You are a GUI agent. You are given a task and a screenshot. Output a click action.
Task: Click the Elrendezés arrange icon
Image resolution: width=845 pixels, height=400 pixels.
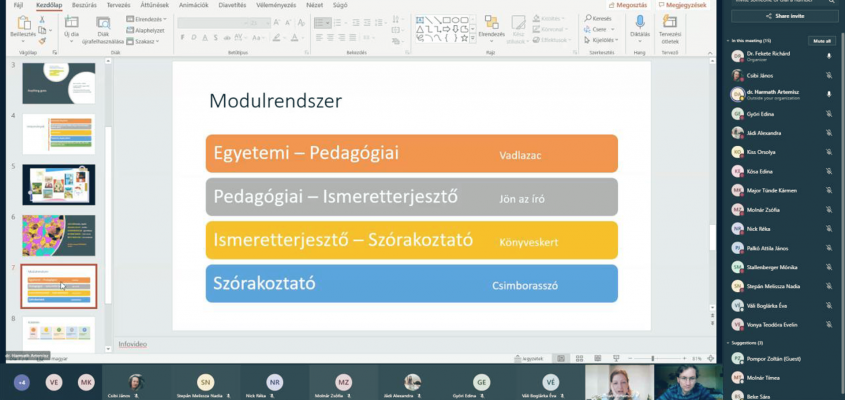coord(491,25)
